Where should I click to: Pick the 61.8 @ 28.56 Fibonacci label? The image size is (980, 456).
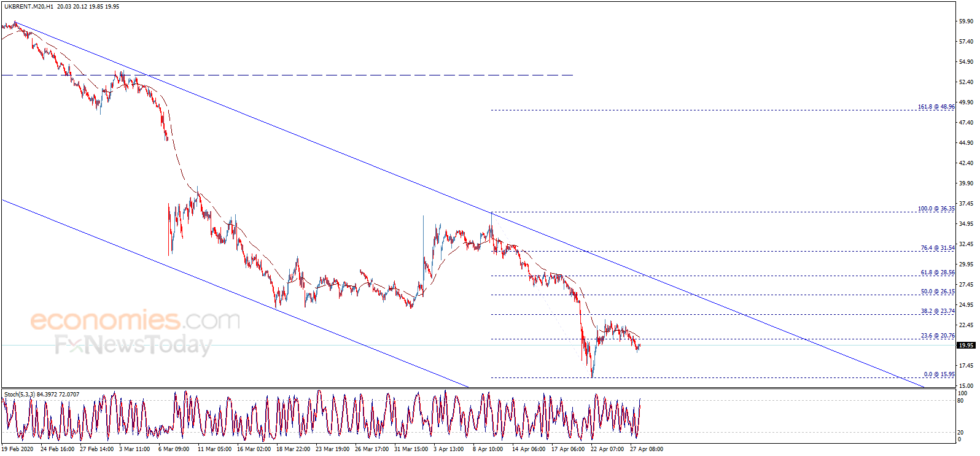(938, 272)
